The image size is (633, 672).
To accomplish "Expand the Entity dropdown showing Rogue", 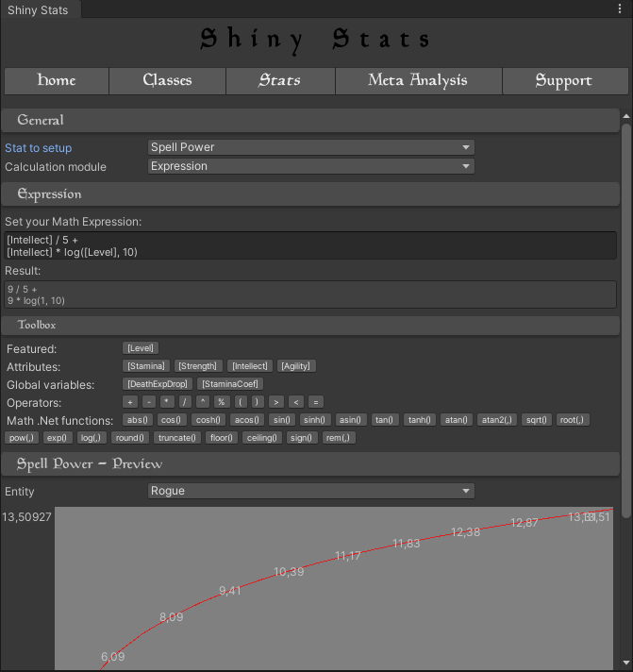I will (311, 491).
